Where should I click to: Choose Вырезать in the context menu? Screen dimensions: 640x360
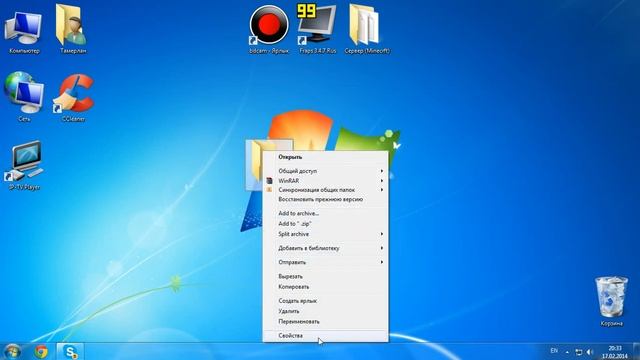(x=325, y=276)
